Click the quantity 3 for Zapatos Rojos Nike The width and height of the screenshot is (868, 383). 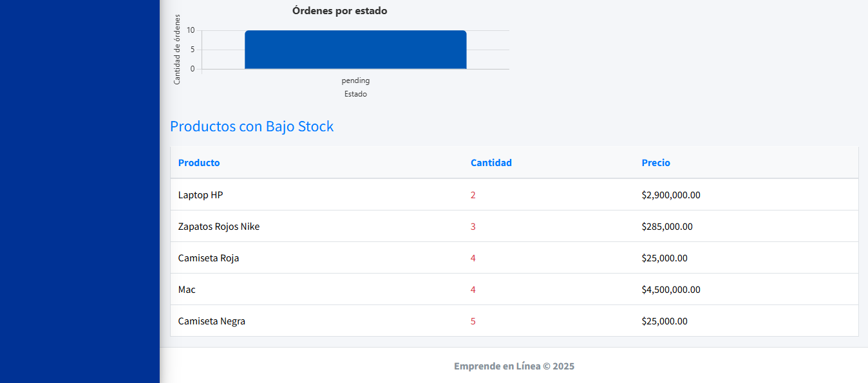point(473,227)
